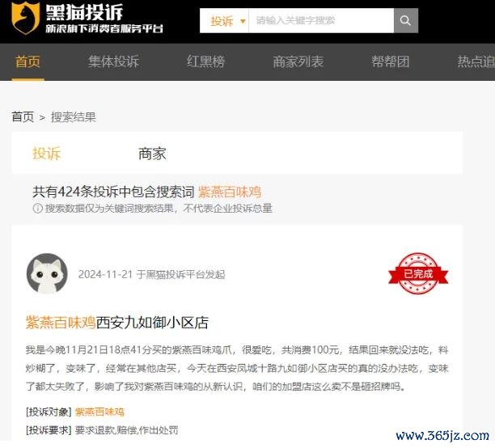Screen dimensions: 495x448
Task: Open 商家列表 navigation item
Action: (x=298, y=61)
